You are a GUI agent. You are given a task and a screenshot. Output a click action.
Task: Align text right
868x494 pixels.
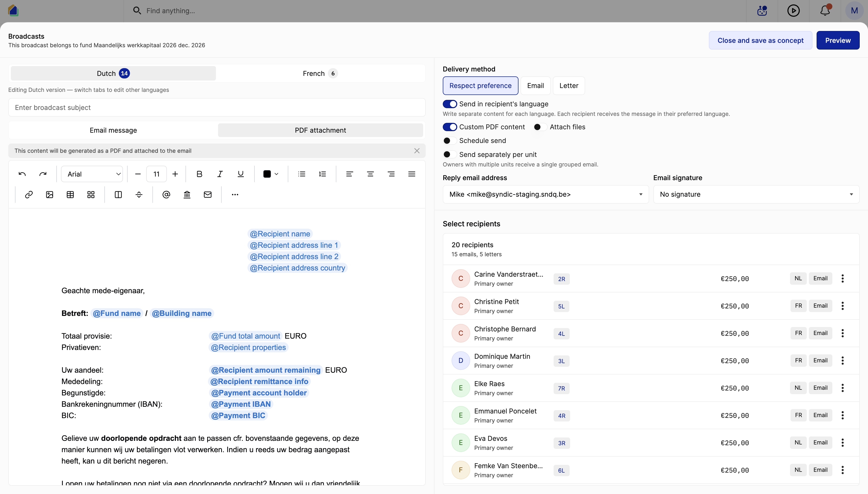(x=391, y=174)
